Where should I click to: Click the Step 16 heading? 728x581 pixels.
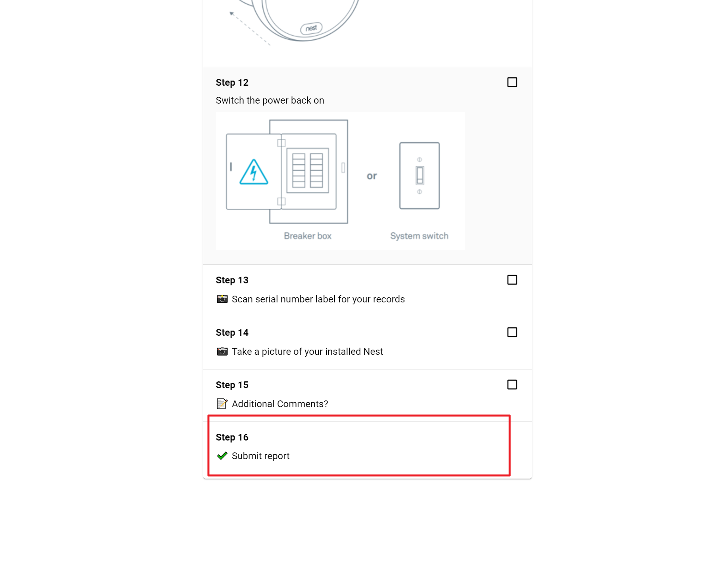tap(232, 437)
